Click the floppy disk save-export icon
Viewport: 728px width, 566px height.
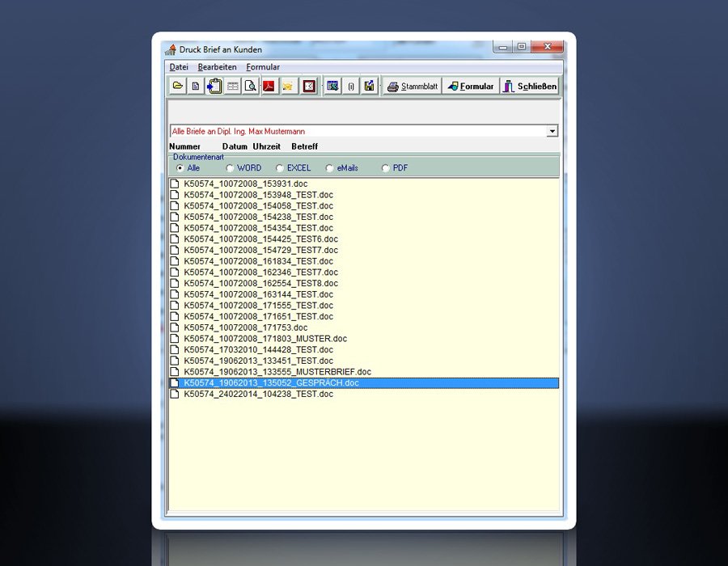pyautogui.click(x=369, y=86)
